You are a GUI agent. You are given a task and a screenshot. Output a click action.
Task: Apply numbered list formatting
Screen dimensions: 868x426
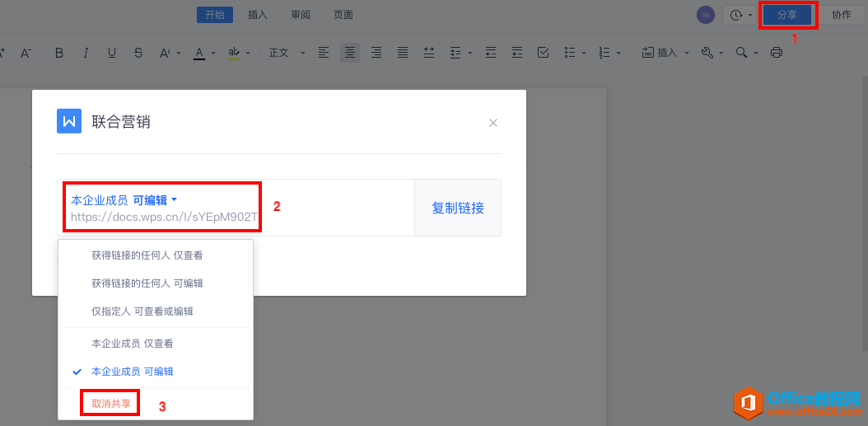tap(604, 53)
